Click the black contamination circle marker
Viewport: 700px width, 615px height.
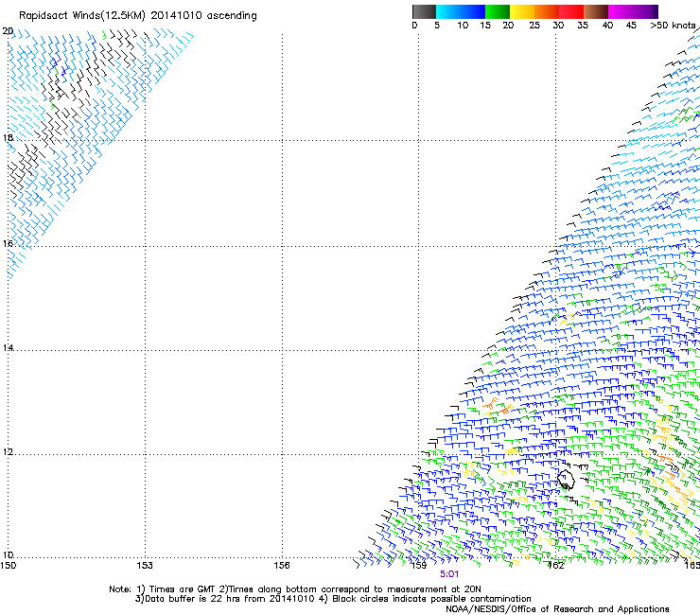(x=566, y=479)
